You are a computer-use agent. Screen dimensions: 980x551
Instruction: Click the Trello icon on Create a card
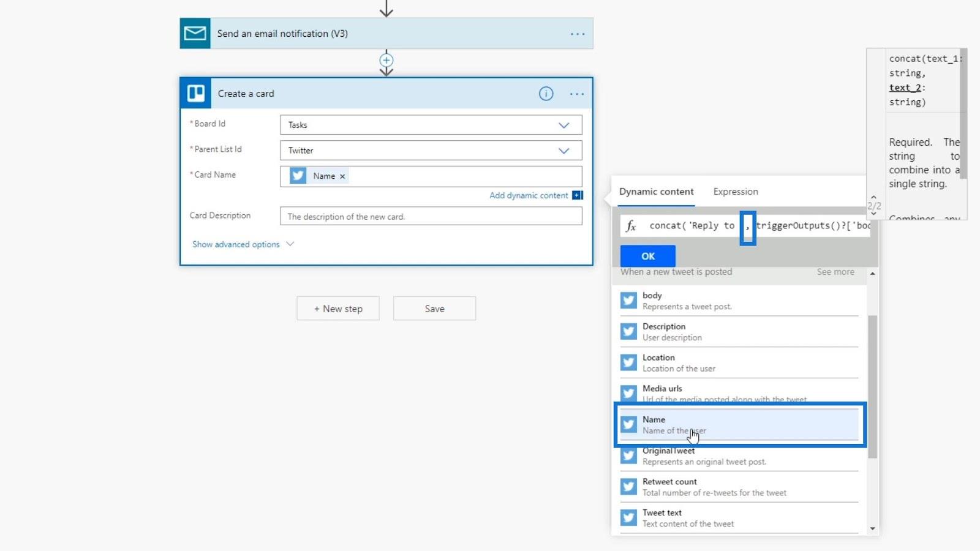click(x=196, y=93)
